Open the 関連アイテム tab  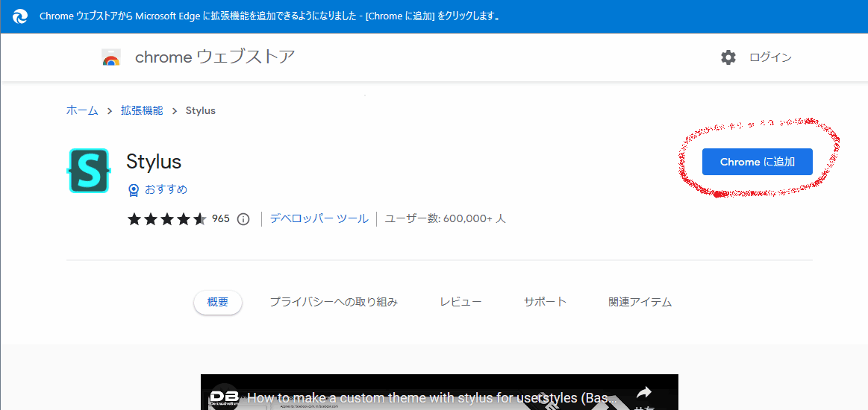(640, 302)
